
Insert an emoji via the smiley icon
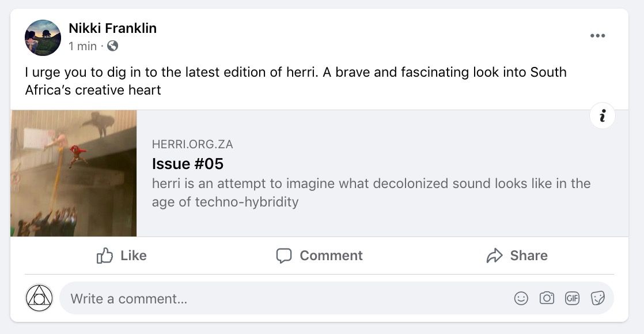coord(521,298)
